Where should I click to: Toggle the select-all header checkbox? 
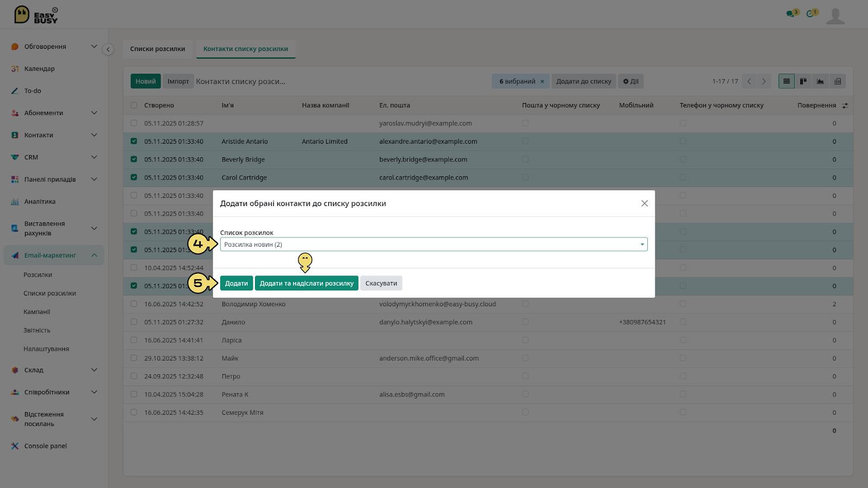[134, 105]
